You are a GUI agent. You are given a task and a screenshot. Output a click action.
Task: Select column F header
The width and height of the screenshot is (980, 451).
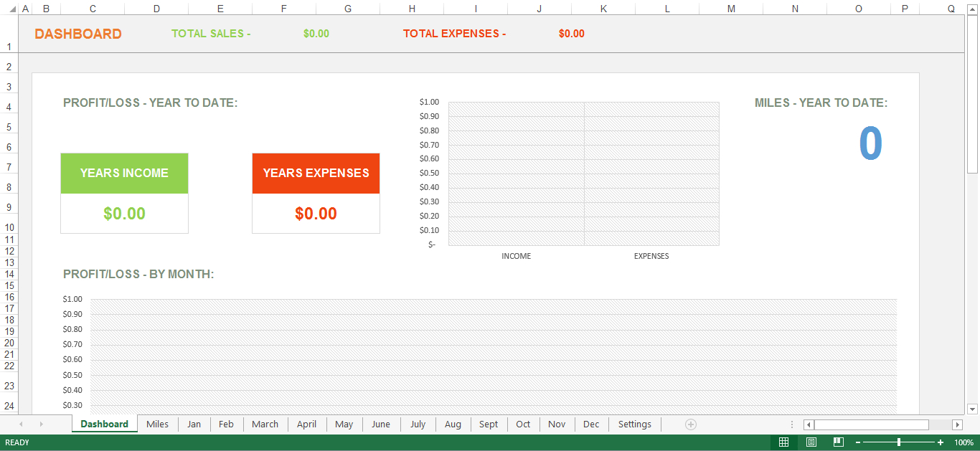pyautogui.click(x=284, y=9)
